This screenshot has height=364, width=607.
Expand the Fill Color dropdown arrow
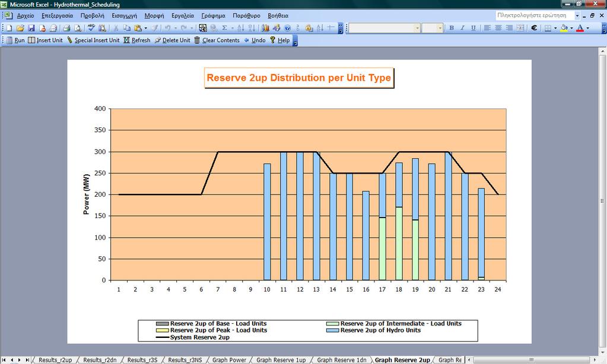(572, 28)
